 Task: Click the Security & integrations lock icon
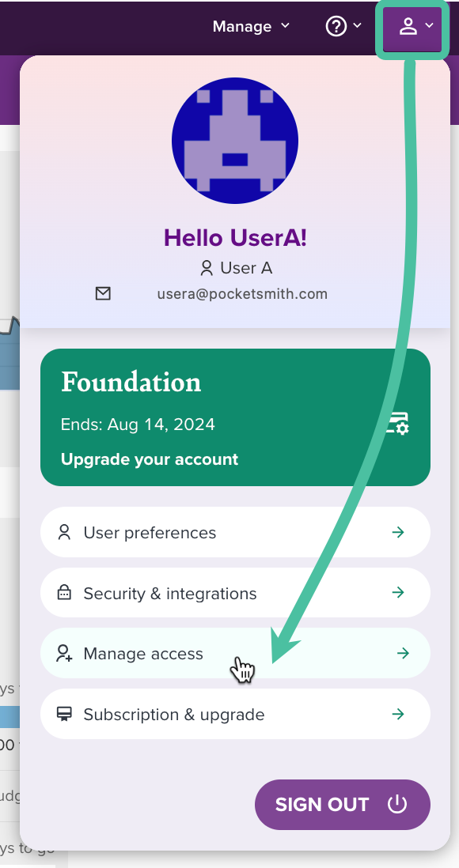point(64,593)
